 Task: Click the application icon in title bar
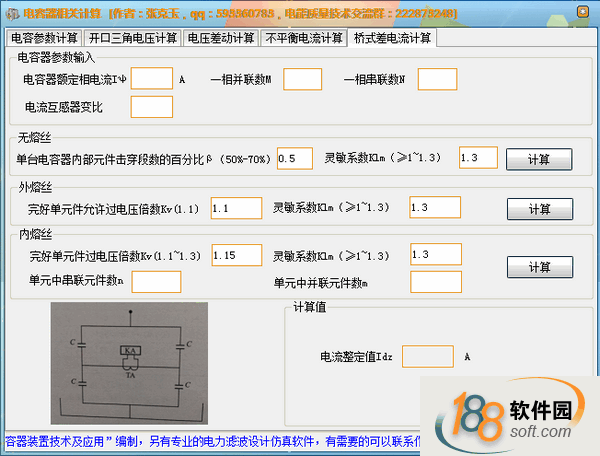tap(12, 14)
